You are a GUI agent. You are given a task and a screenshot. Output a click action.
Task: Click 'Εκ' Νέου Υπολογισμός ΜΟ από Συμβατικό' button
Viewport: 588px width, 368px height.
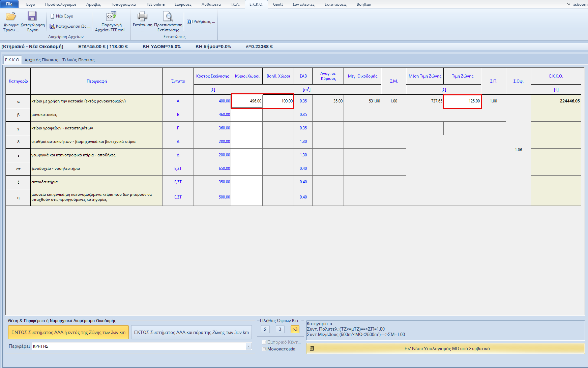445,348
